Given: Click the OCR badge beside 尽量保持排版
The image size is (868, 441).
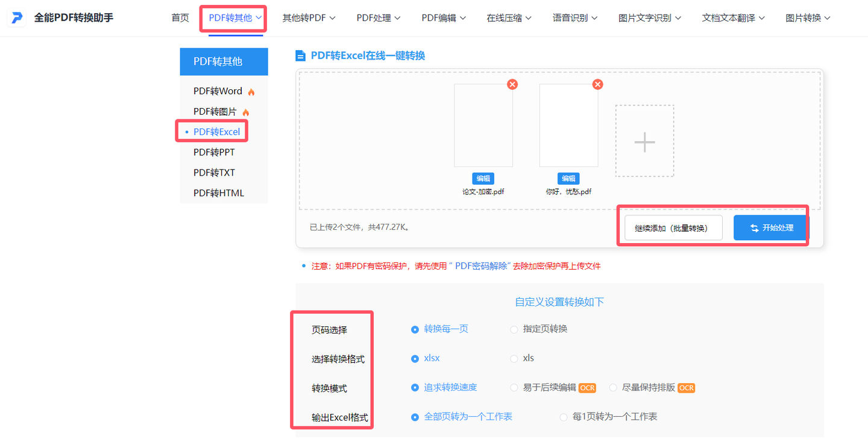Looking at the screenshot, I should point(686,388).
